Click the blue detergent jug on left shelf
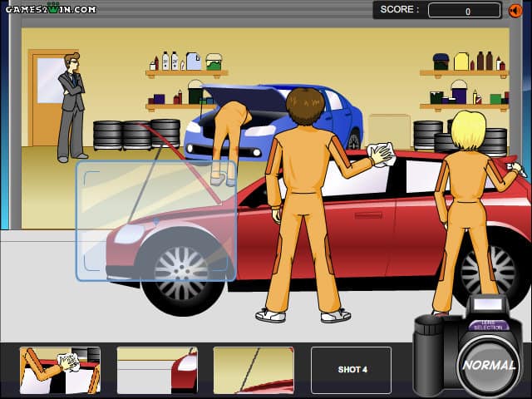The image size is (532, 399). 194,62
